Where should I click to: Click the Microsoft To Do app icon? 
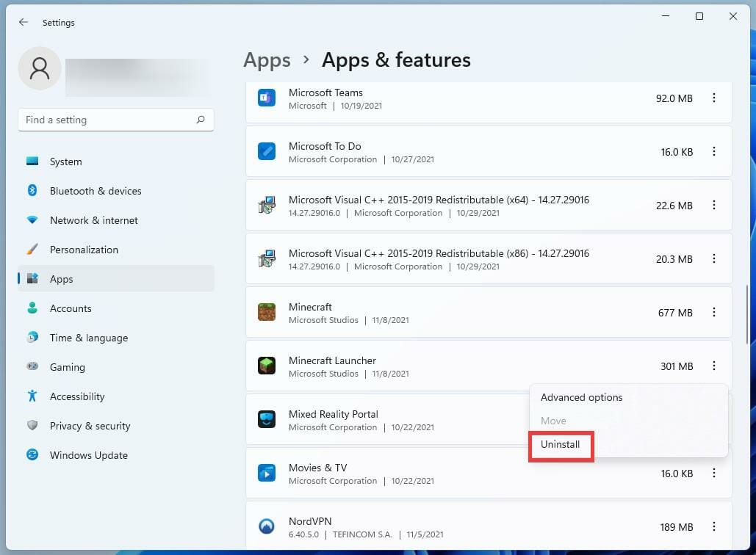[x=267, y=151]
